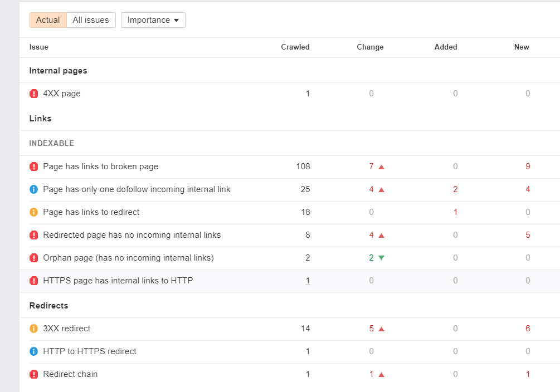Open the HTTP to HTTPS redirect issue

click(90, 351)
